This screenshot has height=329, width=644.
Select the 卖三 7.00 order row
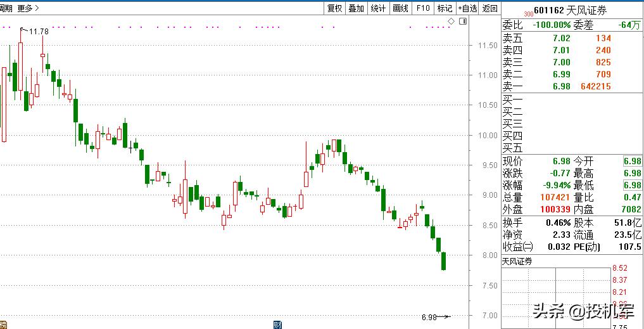572,62
